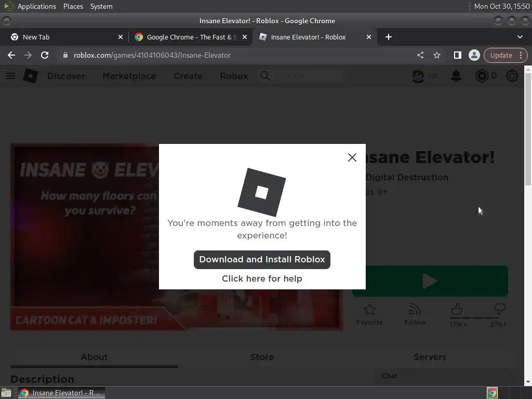The image size is (532, 399).
Task: Click Insane Elevator taskbar window button
Action: [61, 393]
